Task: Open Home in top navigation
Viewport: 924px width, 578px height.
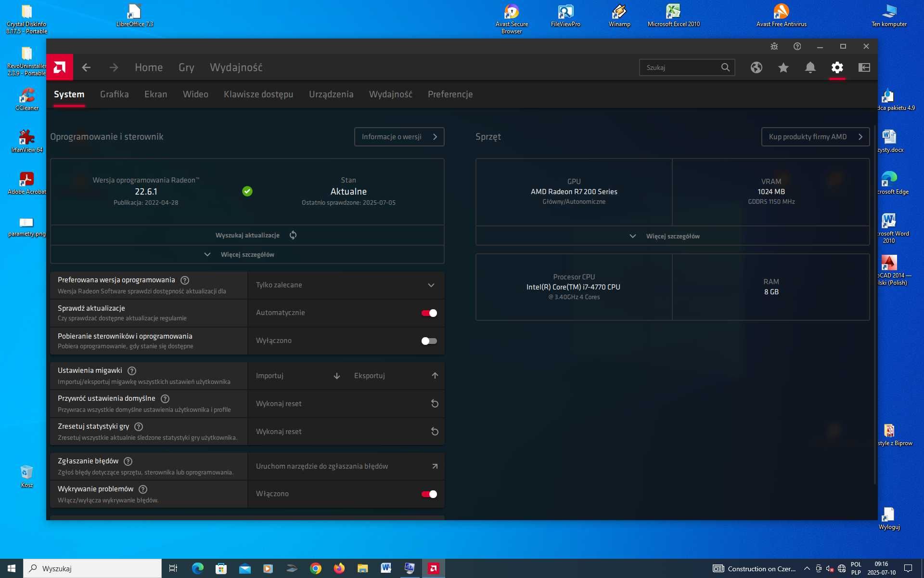Action: pyautogui.click(x=149, y=67)
